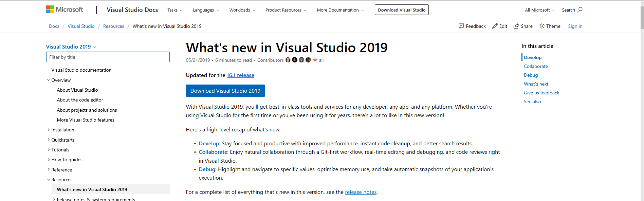
Task: Click the third contributor avatar
Action: pos(301,60)
